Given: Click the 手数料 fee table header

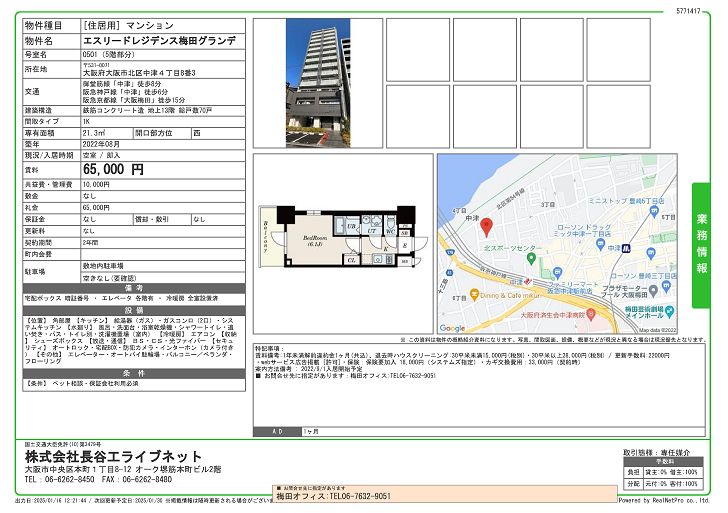Looking at the screenshot, I should (663, 462).
